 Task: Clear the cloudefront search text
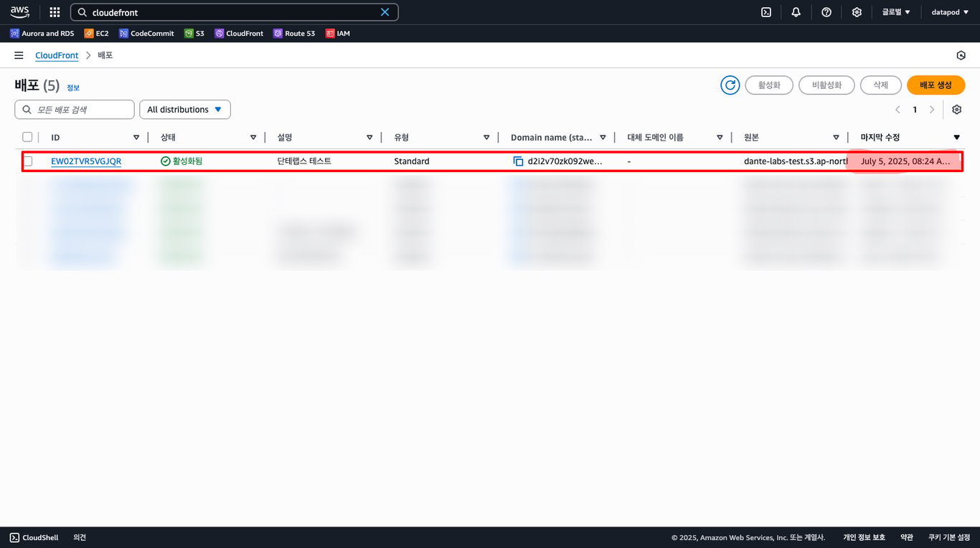coord(385,12)
